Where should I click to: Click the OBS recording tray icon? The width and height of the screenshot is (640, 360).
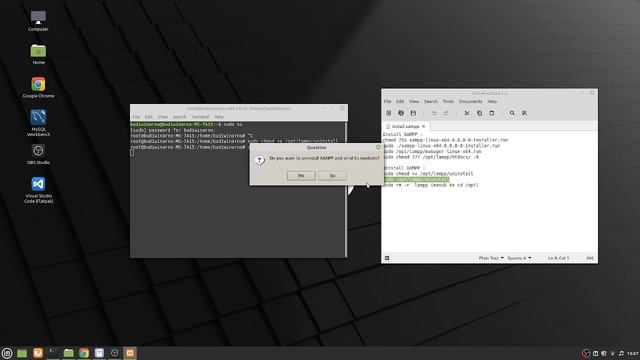click(586, 353)
